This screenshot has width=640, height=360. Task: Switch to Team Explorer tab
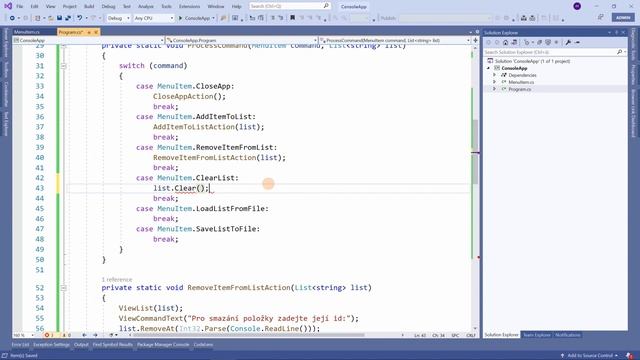pyautogui.click(x=537, y=335)
